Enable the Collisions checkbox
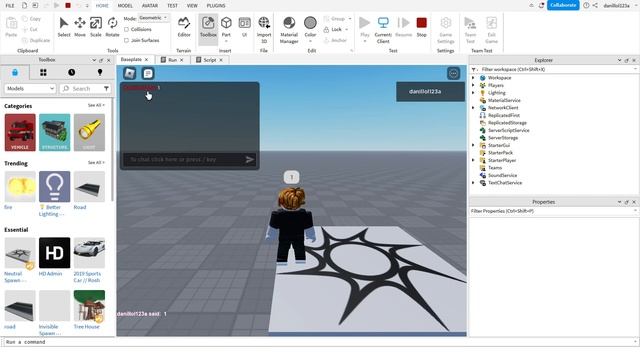 pyautogui.click(x=127, y=29)
